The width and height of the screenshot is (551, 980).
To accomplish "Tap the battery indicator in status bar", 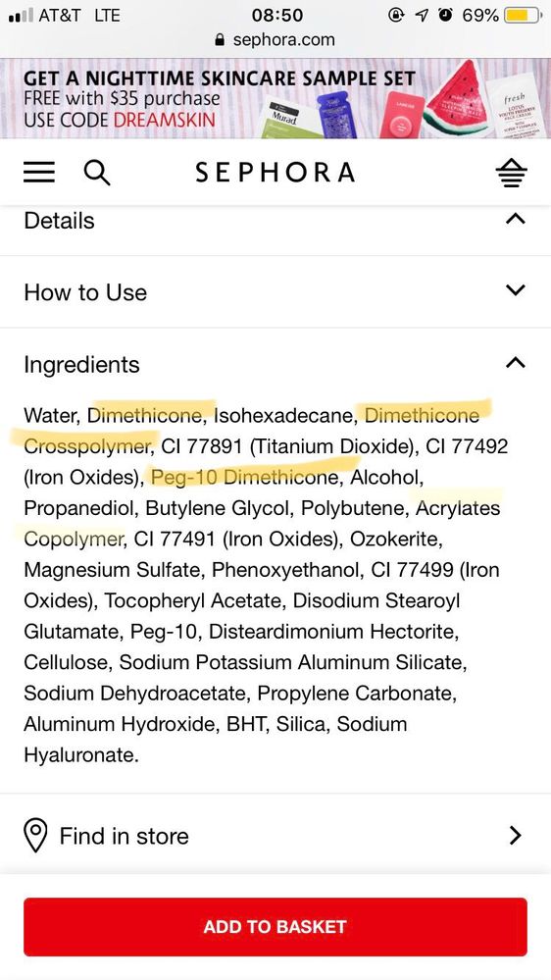I will [x=523, y=15].
